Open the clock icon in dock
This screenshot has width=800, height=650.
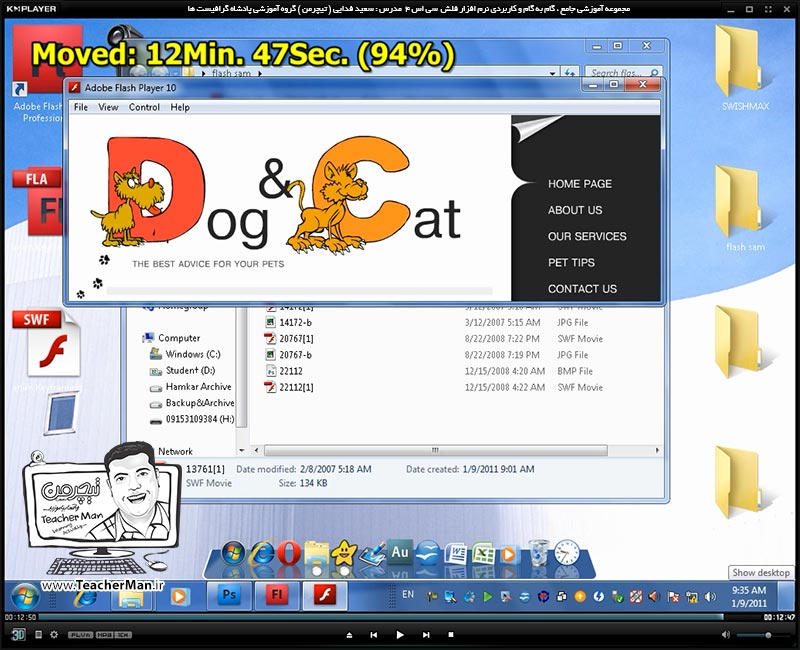click(567, 552)
